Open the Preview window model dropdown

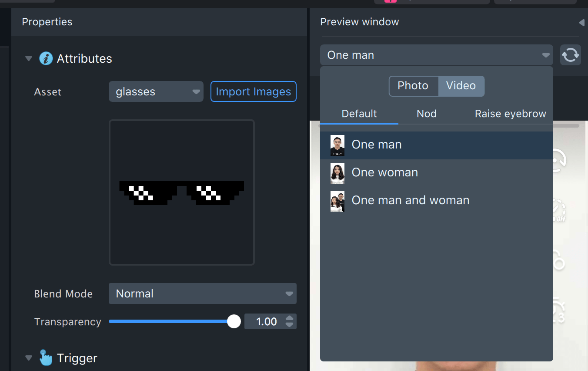point(437,55)
